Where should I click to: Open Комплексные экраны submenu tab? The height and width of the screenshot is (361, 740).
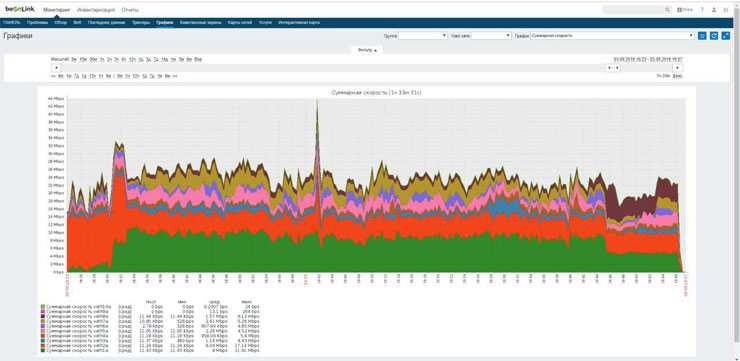[x=201, y=22]
